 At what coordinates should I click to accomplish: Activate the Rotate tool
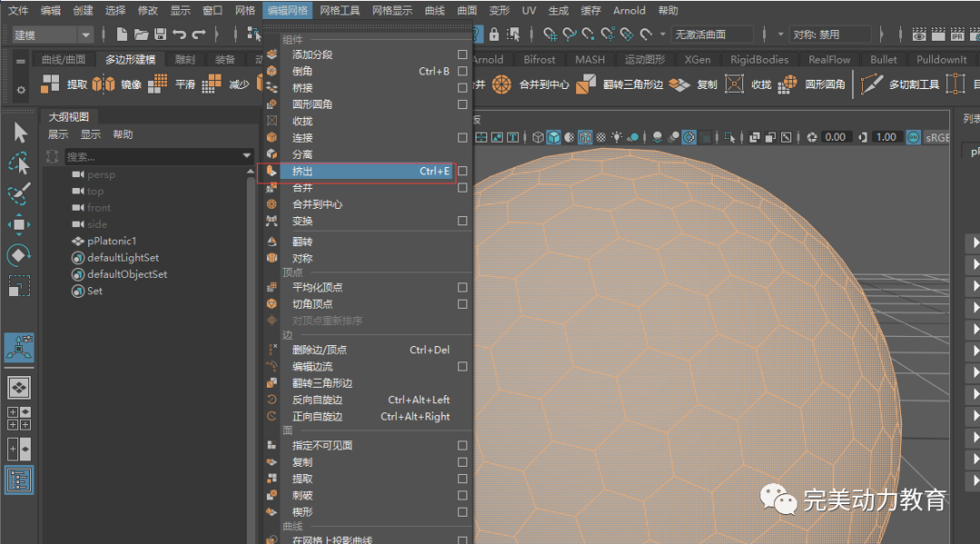point(19,255)
